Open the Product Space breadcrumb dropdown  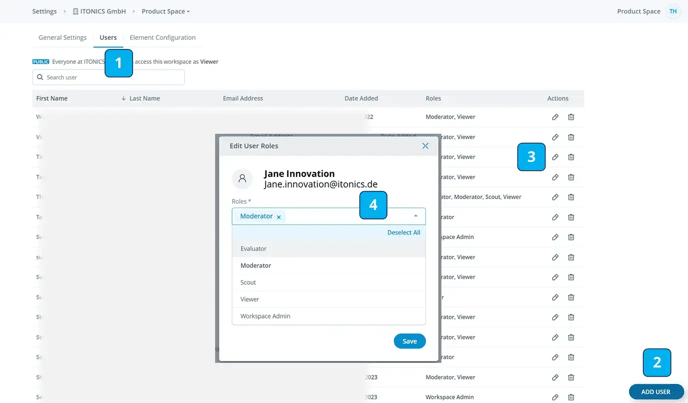[166, 11]
